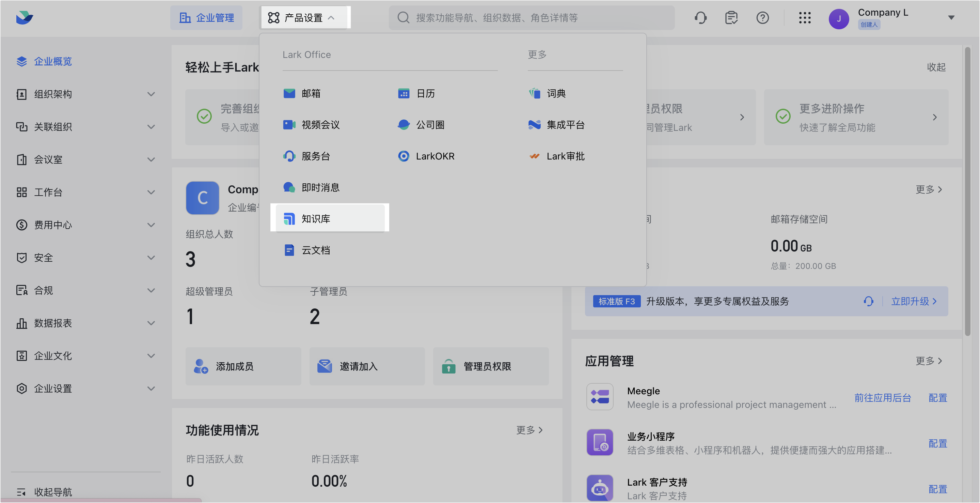The image size is (980, 503).
Task: Collapse the navigation with 收起导航
Action: tap(44, 492)
